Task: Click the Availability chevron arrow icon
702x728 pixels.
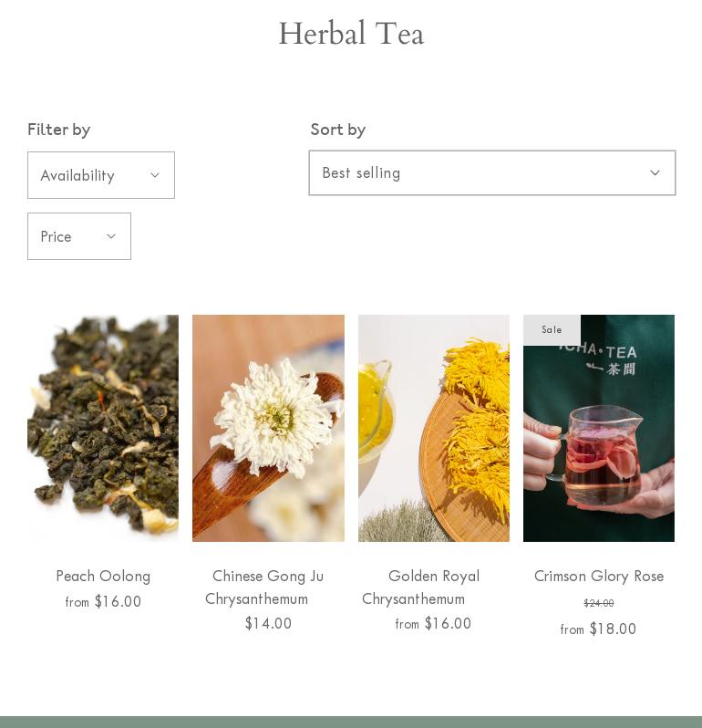Action: (155, 175)
